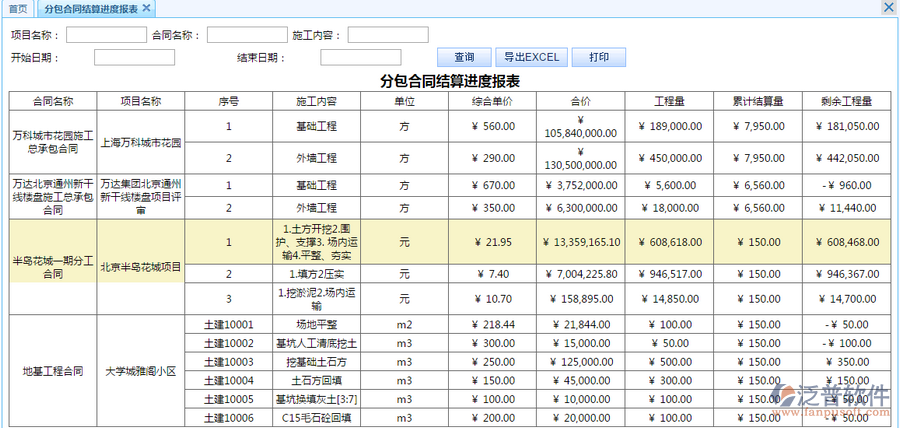The width and height of the screenshot is (900, 428).
Task: Click the 综合单价 column header
Action: [x=492, y=101]
